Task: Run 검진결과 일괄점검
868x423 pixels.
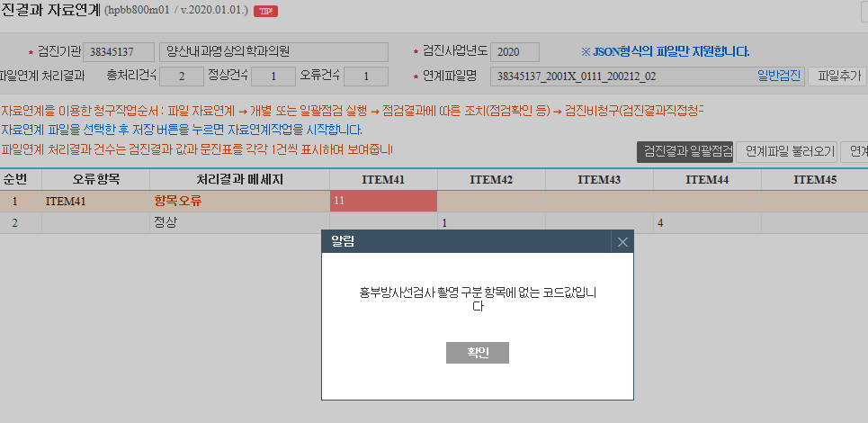Action: click(685, 152)
